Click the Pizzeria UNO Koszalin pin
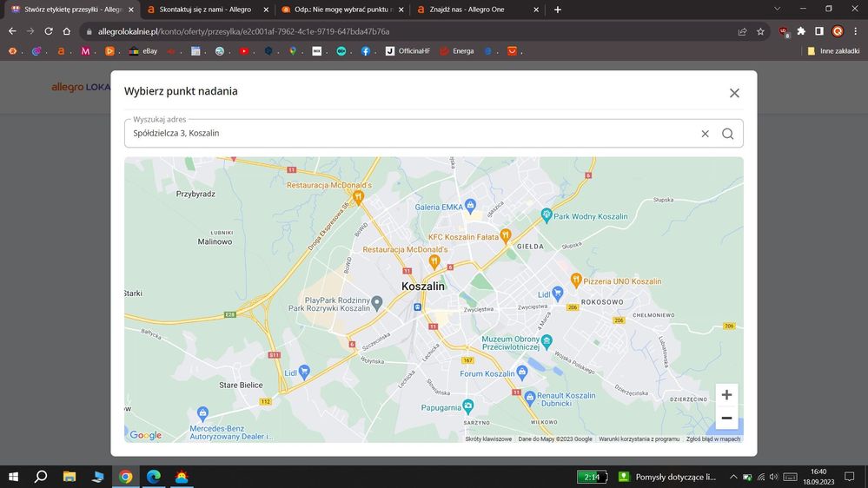 576,280
